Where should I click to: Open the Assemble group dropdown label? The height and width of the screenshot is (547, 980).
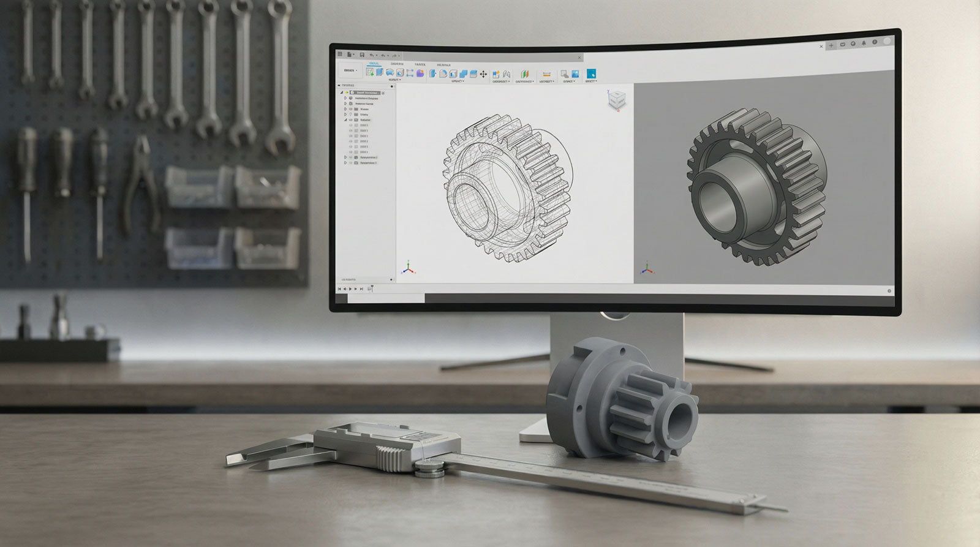[x=500, y=81]
